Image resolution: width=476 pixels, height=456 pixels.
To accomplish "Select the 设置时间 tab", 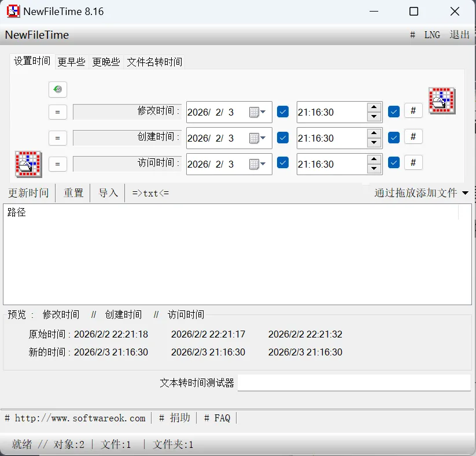I will click(32, 61).
